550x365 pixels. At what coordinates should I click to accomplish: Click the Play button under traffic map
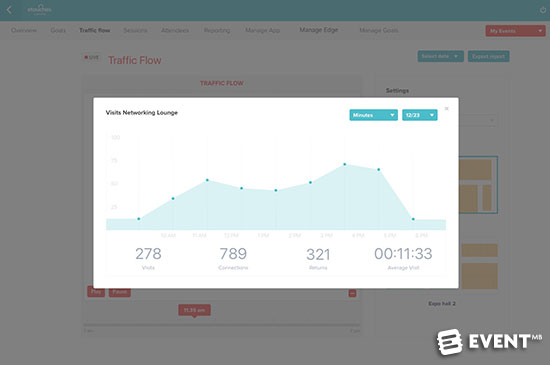pyautogui.click(x=96, y=292)
